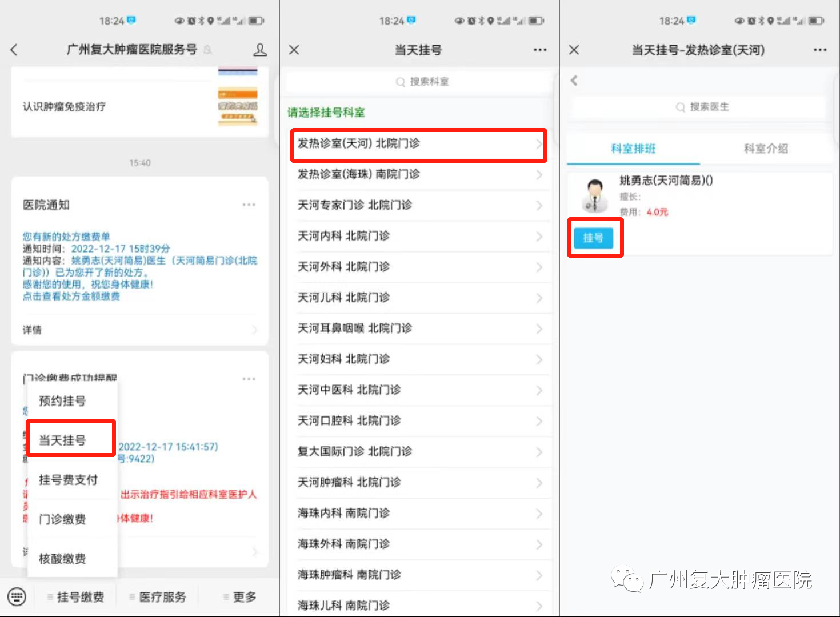Select 核酸缴费 in the popup menu
This screenshot has height=617, width=840.
tap(63, 558)
